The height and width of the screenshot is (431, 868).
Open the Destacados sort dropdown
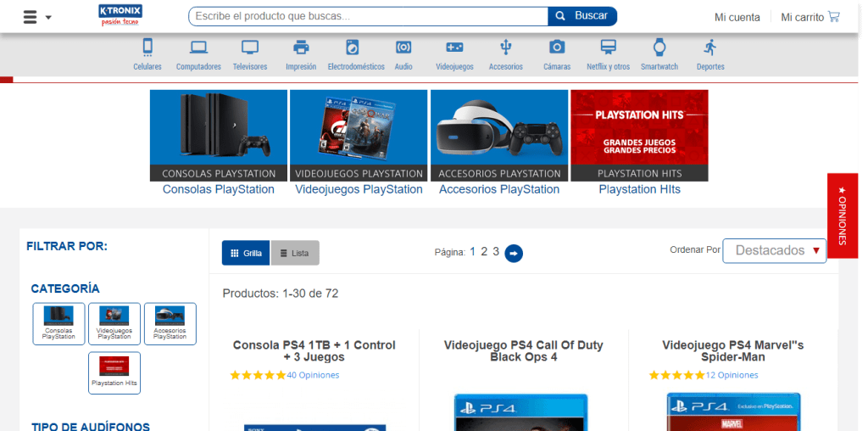point(775,251)
